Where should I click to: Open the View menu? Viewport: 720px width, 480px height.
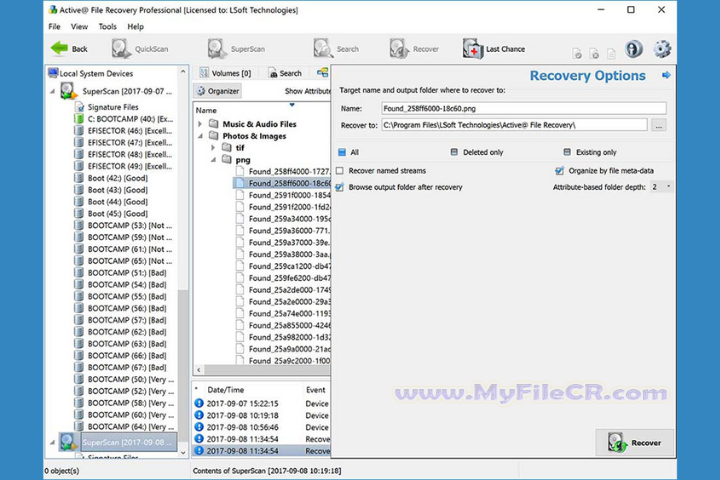[x=79, y=27]
